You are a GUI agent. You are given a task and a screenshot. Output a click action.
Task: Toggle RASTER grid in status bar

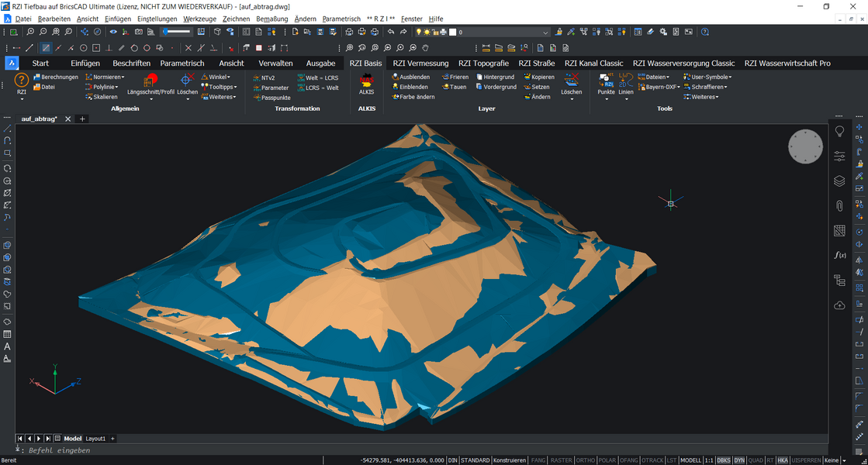click(x=561, y=460)
